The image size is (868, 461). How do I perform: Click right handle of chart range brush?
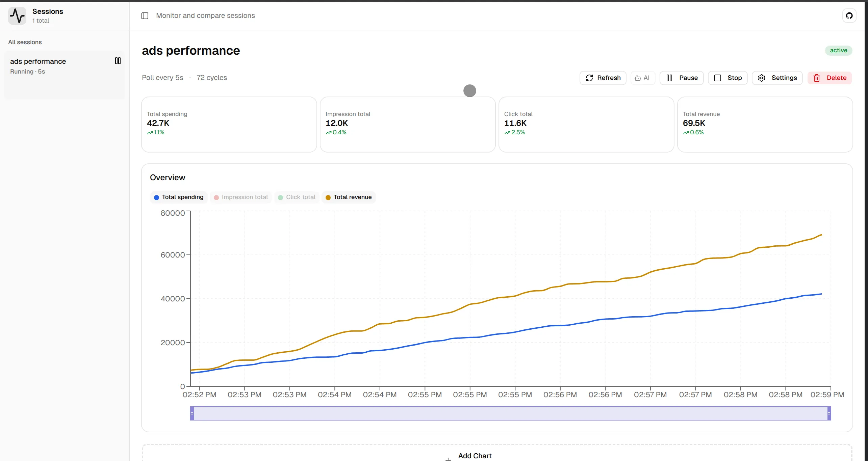(829, 413)
